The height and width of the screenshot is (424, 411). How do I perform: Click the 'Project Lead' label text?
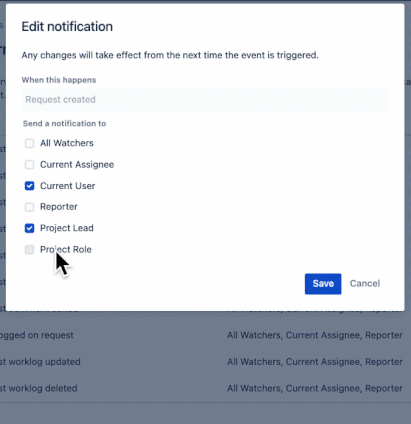point(67,228)
